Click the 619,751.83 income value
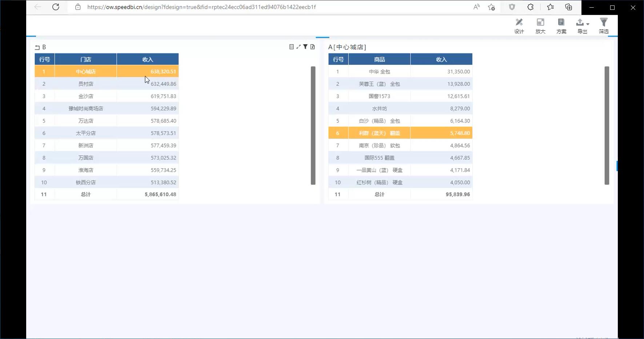The height and width of the screenshot is (339, 644). coord(163,96)
